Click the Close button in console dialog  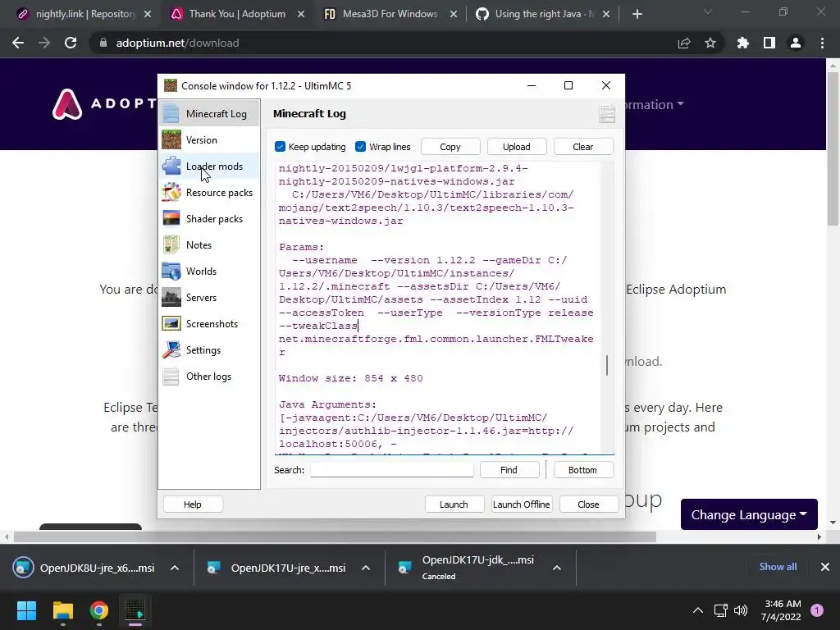(x=588, y=504)
